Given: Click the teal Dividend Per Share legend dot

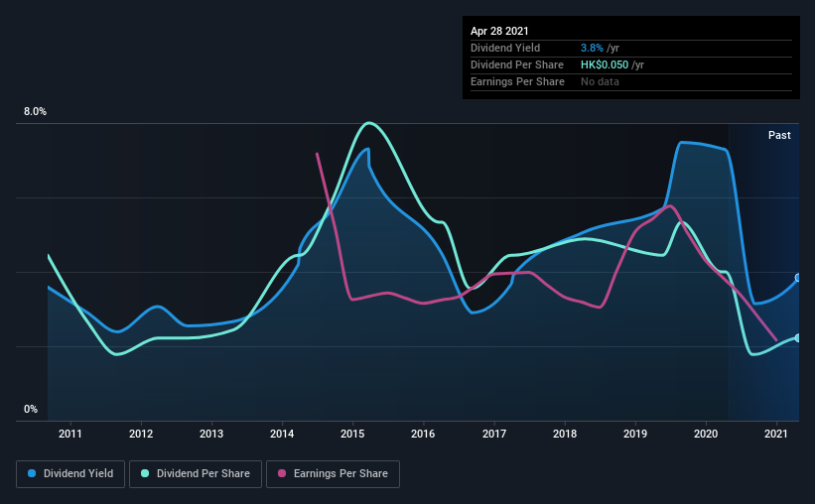Looking at the screenshot, I should coord(145,473).
